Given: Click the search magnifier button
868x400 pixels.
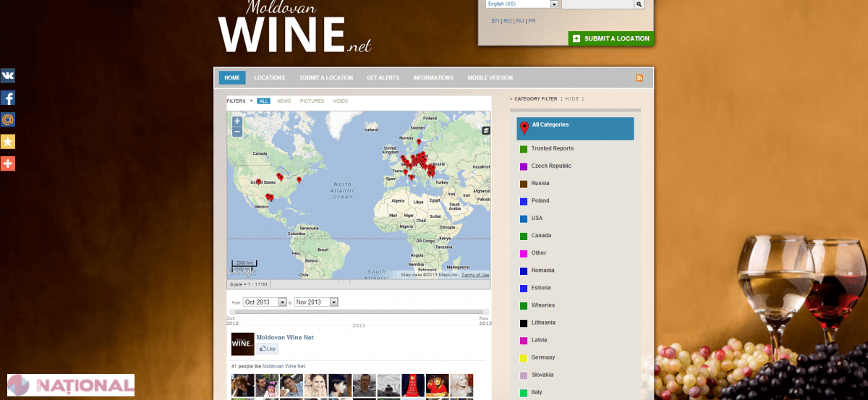Looking at the screenshot, I should tap(639, 4).
